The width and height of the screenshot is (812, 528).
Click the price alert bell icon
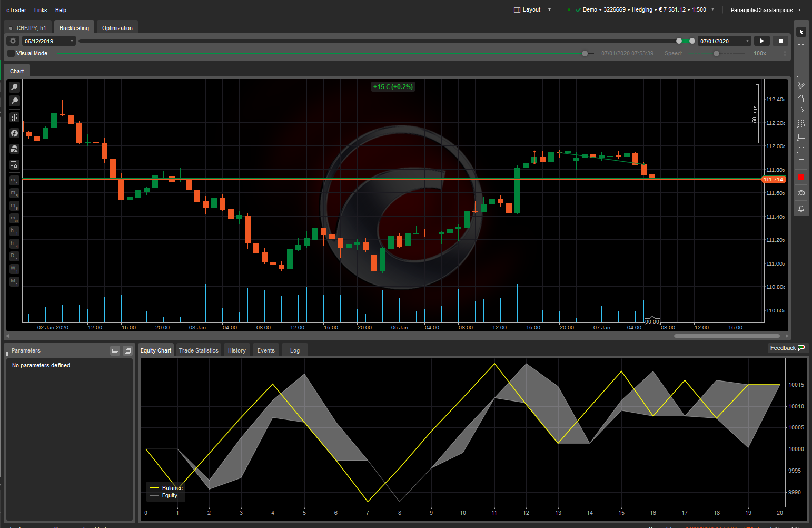801,209
